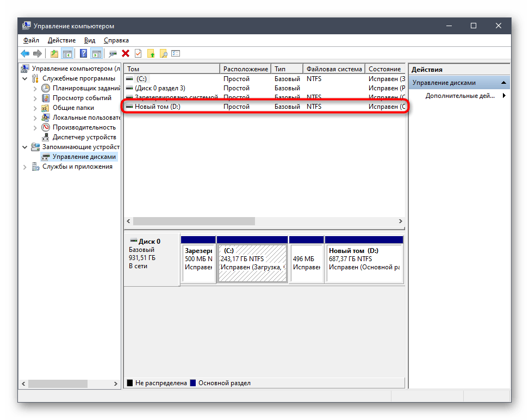529x420 pixels.
Task: Click the blue Help question mark icon
Action: tap(84, 53)
